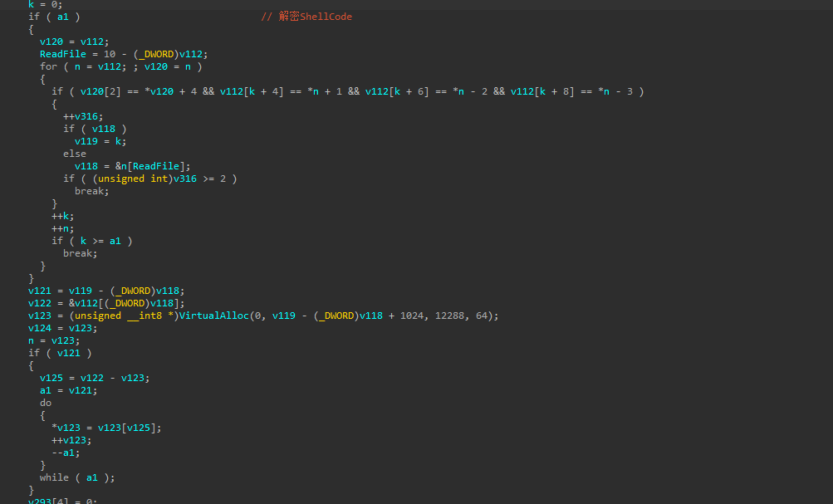Place cursor on 'for ( n = v112; ; v120 = n )'
The image size is (833, 504).
(121, 66)
